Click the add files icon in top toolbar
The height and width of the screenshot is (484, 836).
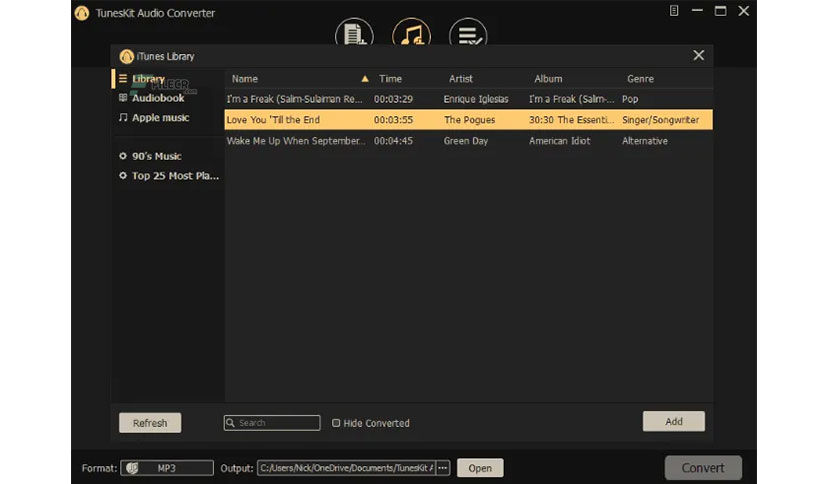pyautogui.click(x=354, y=33)
